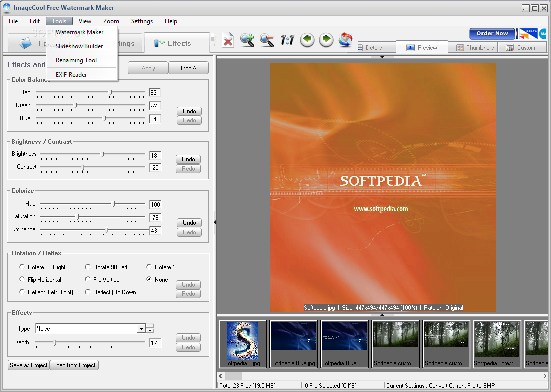551x392 pixels.
Task: Click Undo in the Colorize group
Action: pos(189,223)
